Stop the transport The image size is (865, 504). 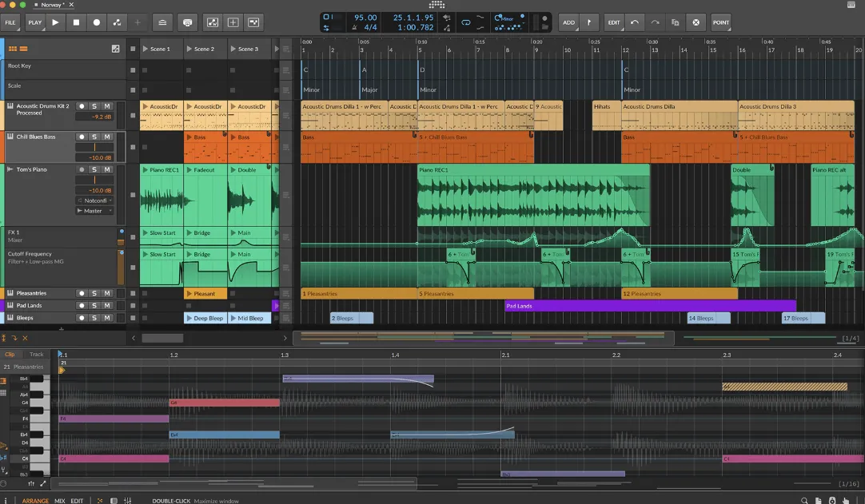pos(76,22)
